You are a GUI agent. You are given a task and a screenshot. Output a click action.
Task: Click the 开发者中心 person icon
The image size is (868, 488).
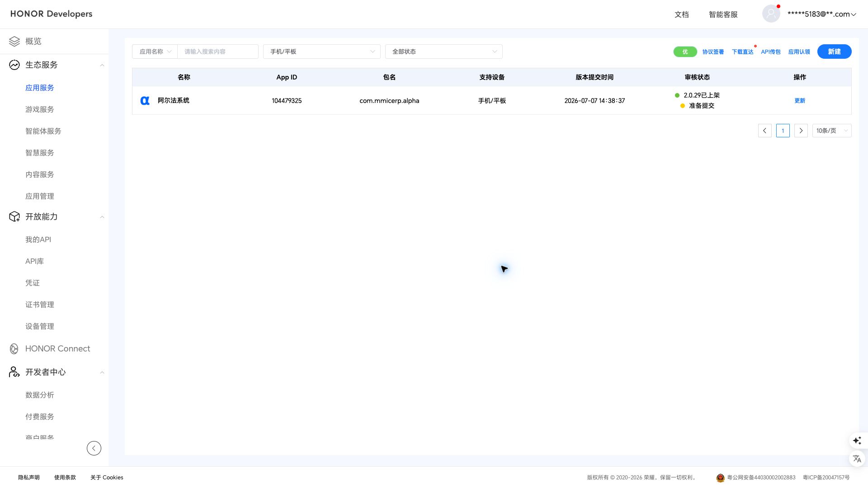[14, 372]
